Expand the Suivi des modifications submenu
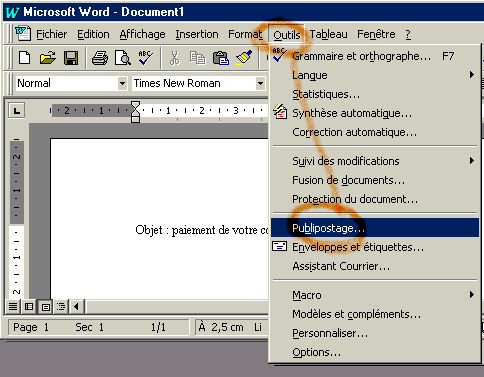Screen dimensions: 484x377 click(374, 161)
